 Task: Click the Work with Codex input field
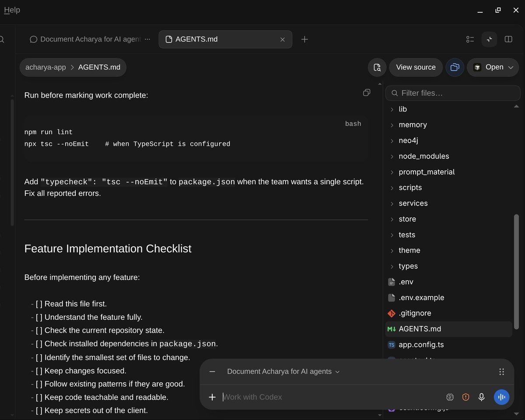330,397
